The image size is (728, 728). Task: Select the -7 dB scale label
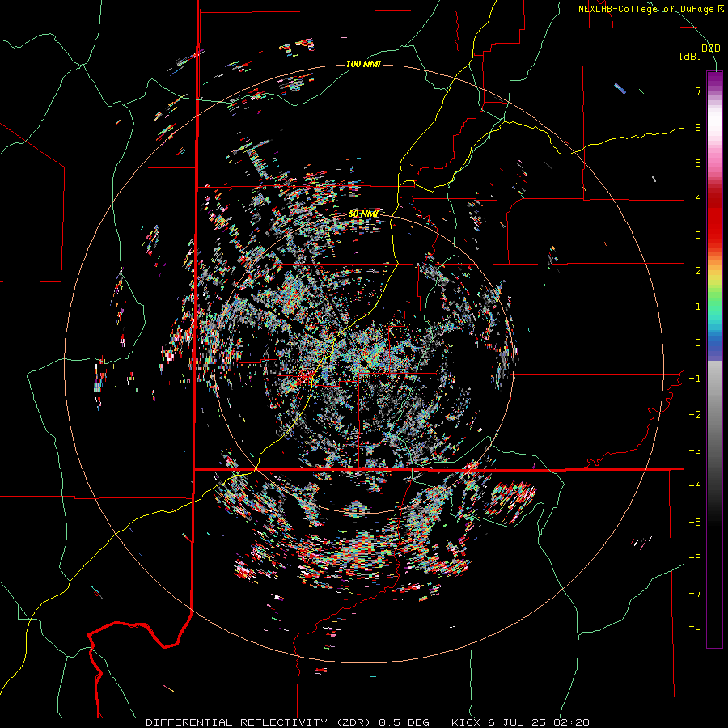pyautogui.click(x=695, y=594)
